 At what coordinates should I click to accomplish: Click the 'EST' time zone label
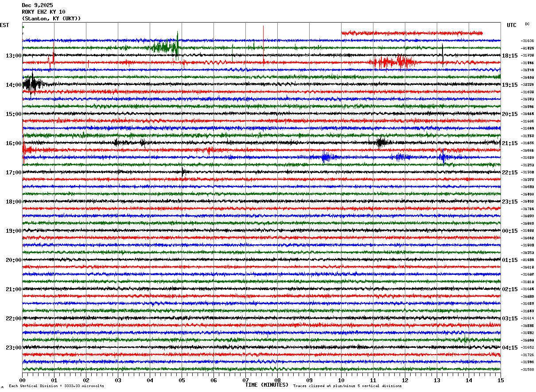pyautogui.click(x=4, y=25)
